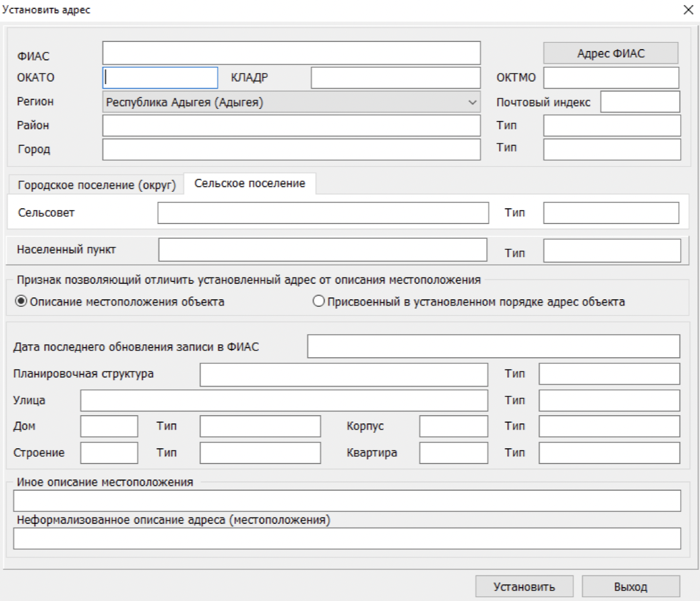Click the Неформализованное описание адреса field
Screen dimensions: 700x601
(347, 539)
